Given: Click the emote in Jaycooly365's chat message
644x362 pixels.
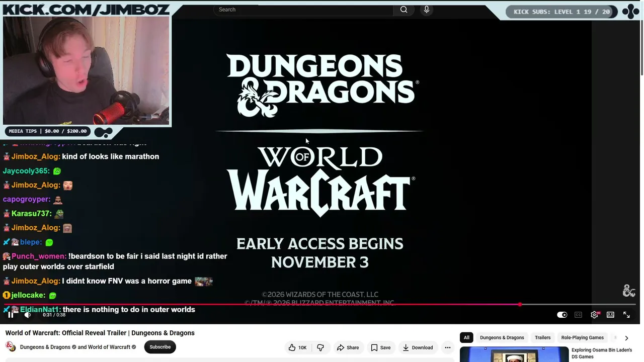Looking at the screenshot, I should pyautogui.click(x=57, y=171).
